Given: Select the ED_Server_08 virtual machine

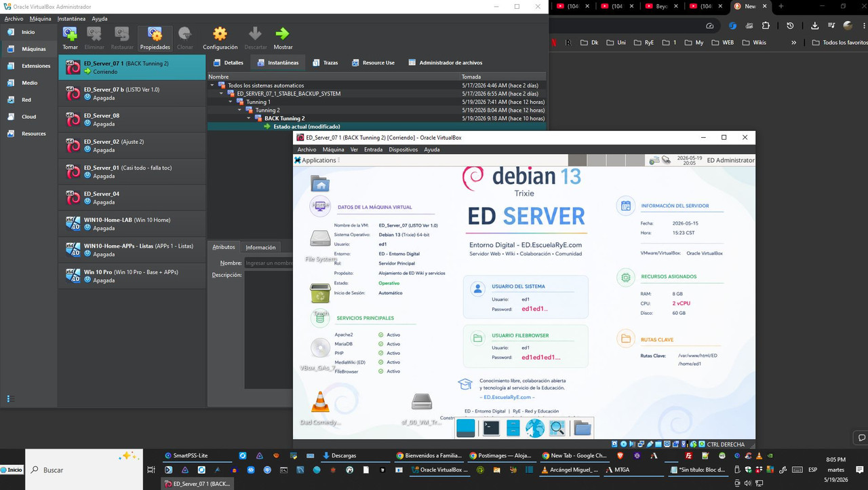Looking at the screenshot, I should [132, 119].
